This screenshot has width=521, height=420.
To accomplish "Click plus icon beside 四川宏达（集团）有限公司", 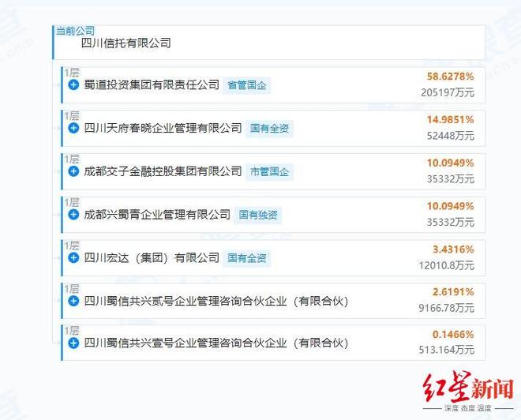I will point(73,257).
